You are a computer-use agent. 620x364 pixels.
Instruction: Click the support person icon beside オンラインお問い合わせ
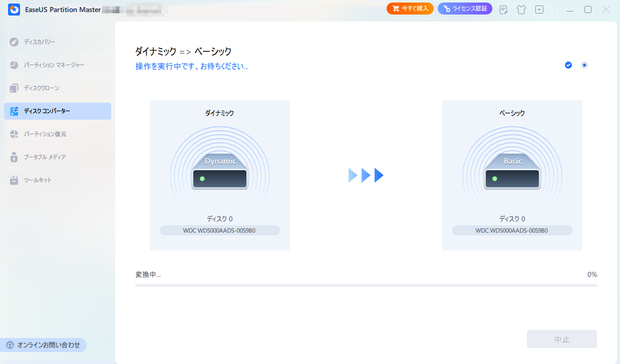coord(11,345)
